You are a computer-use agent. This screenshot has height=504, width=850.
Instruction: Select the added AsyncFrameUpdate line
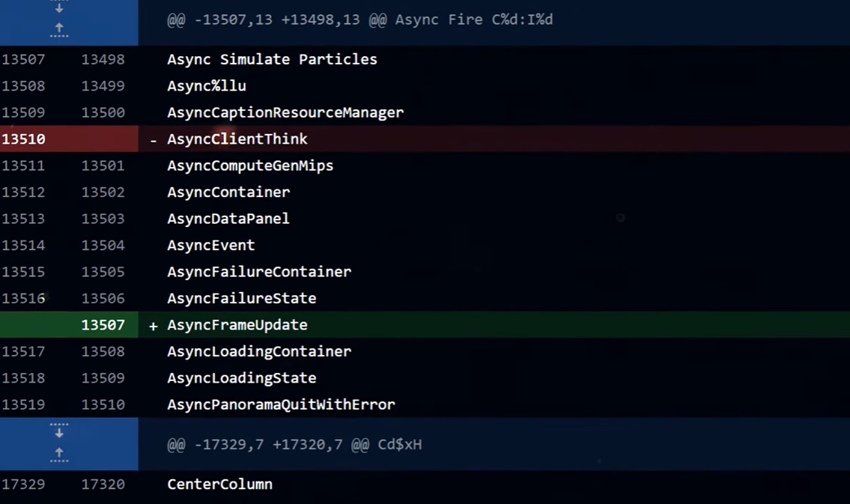(x=237, y=325)
